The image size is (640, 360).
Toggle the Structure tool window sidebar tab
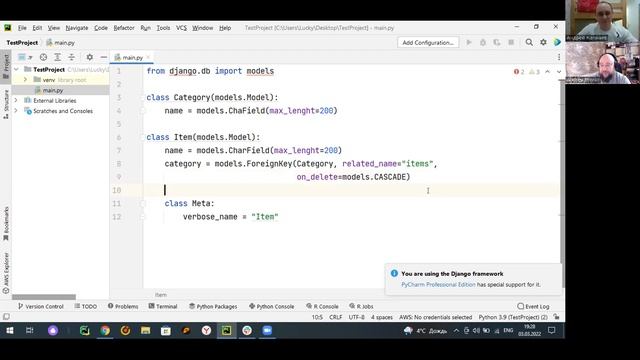(6, 104)
